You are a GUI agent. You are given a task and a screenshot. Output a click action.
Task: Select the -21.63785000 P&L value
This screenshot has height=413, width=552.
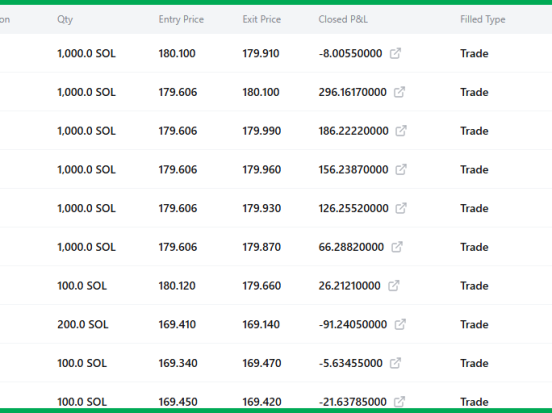352,402
